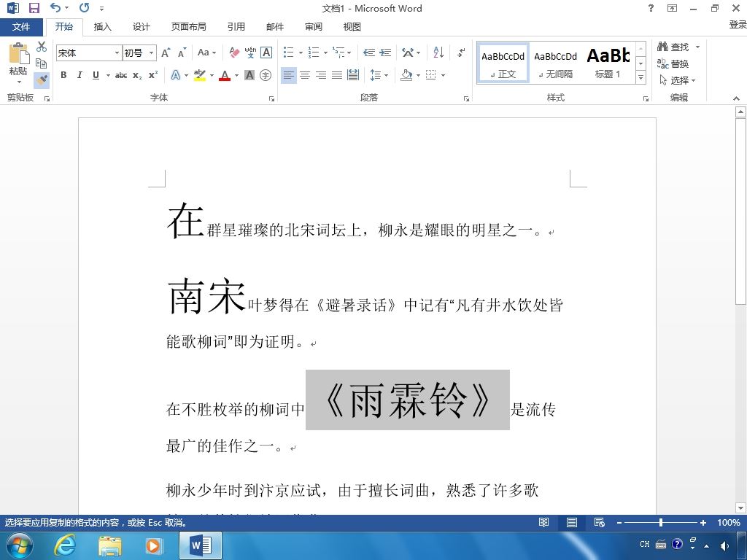
Task: Toggle left text alignment
Action: (289, 75)
